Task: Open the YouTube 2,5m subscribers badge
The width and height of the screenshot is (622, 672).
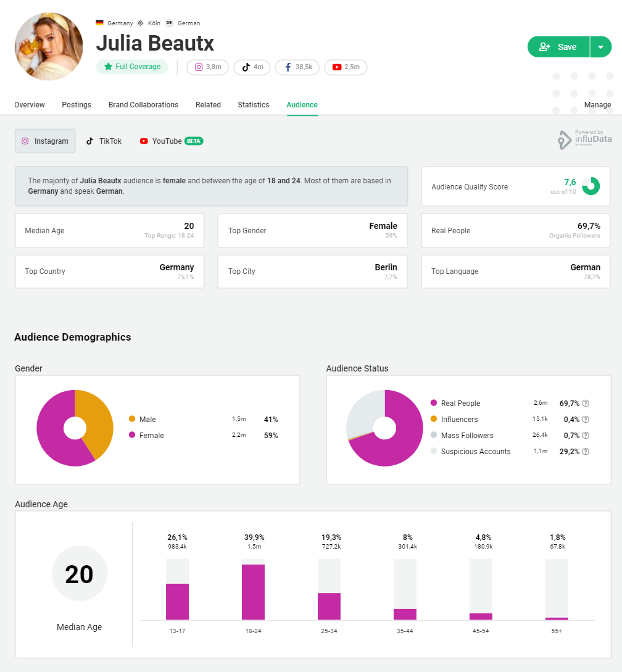Action: (x=346, y=67)
